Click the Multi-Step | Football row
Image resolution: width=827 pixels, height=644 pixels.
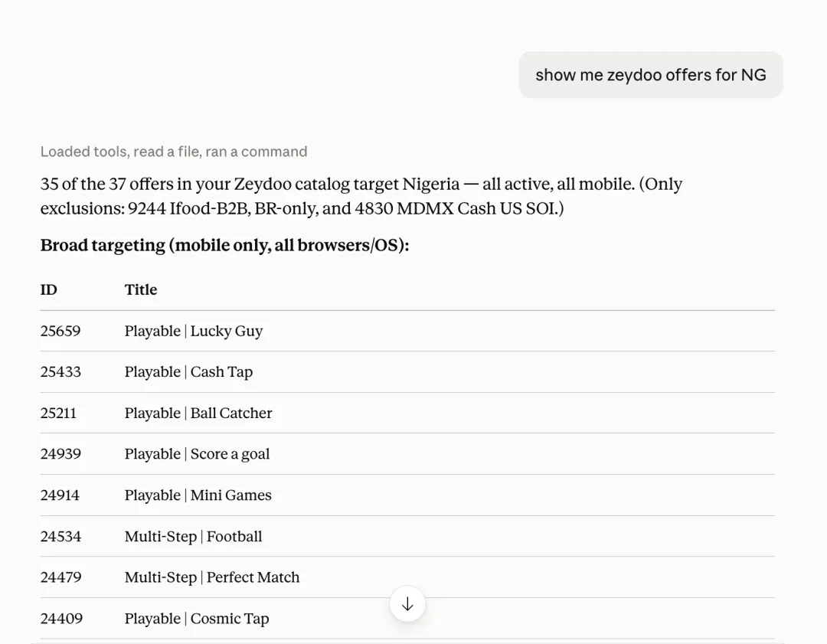407,536
